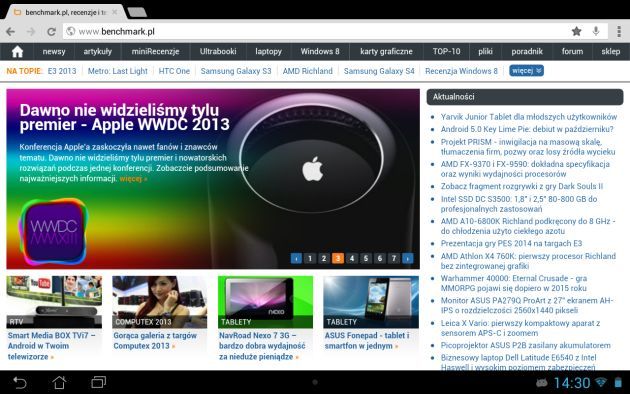The image size is (630, 394).
Task: Open the 'E3 2013' hot topic link
Action: (62, 71)
